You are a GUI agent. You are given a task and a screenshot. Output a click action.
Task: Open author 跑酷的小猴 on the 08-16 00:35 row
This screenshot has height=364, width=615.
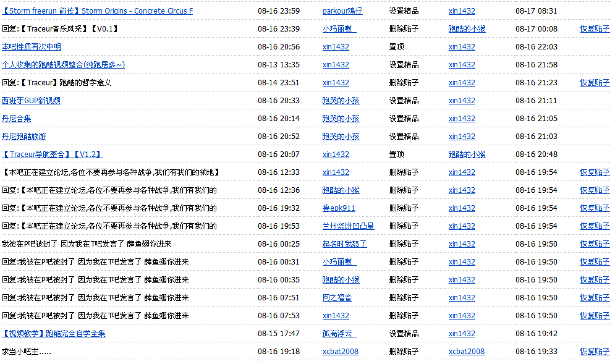(x=341, y=280)
